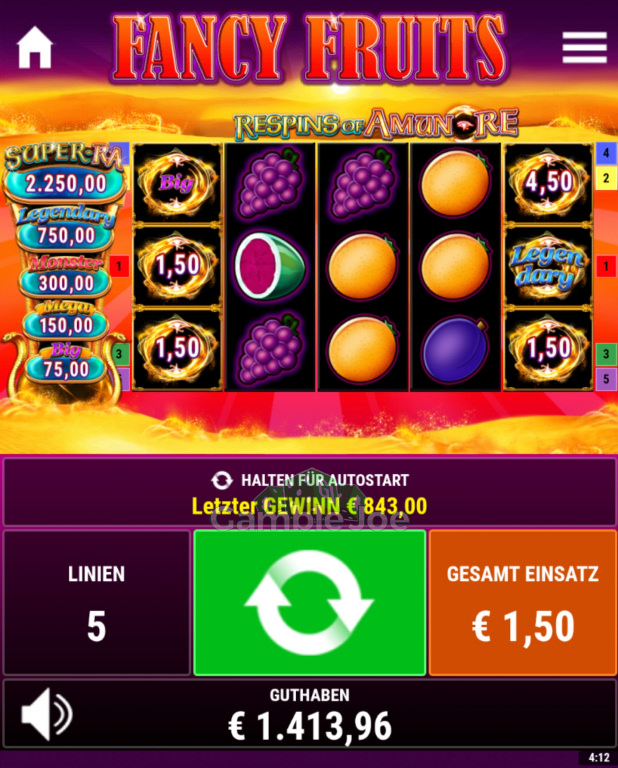Tap the Big 75,00 jackpot display
This screenshot has width=618, height=768.
(x=66, y=362)
